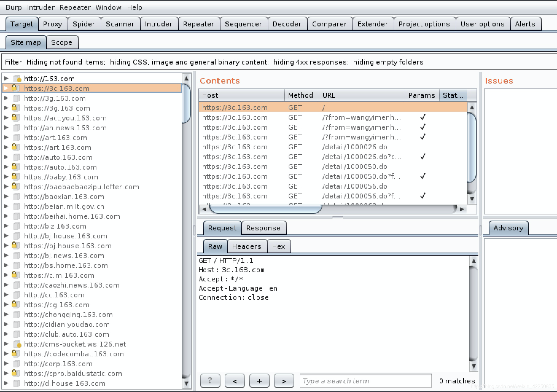Select the /detail/1000026.do row
Screen dimensions: 557x392
pyautogui.click(x=333, y=147)
